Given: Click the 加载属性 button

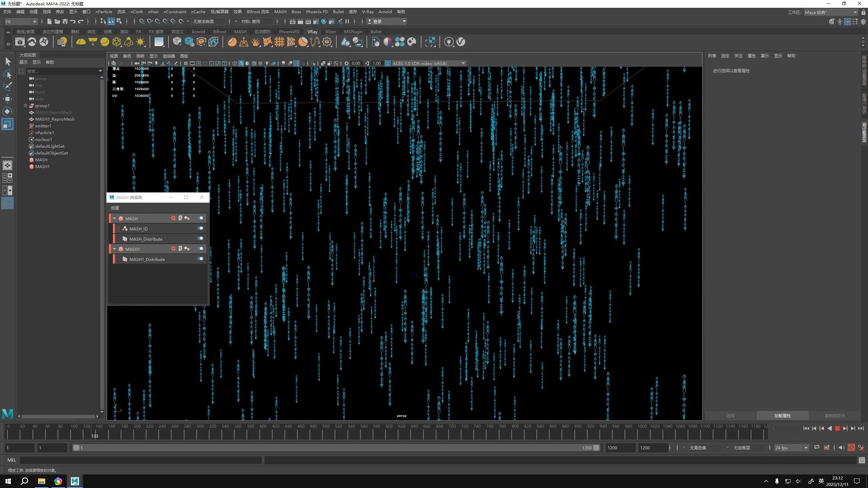Looking at the screenshot, I should click(x=782, y=415).
